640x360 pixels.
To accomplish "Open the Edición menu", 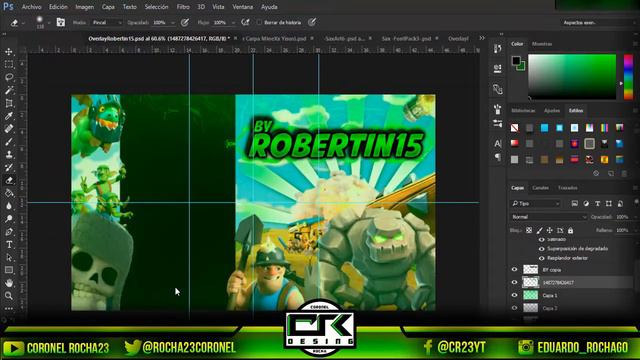I will pos(58,7).
